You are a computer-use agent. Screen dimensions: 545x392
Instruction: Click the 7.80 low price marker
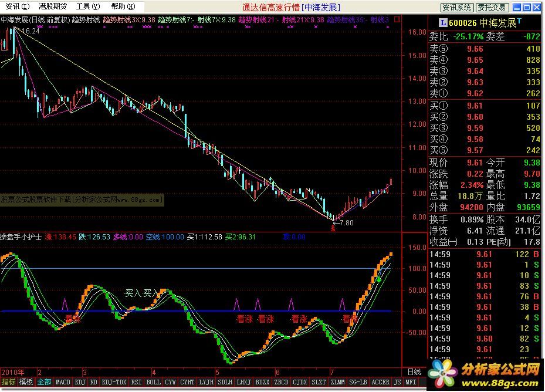coord(343,222)
